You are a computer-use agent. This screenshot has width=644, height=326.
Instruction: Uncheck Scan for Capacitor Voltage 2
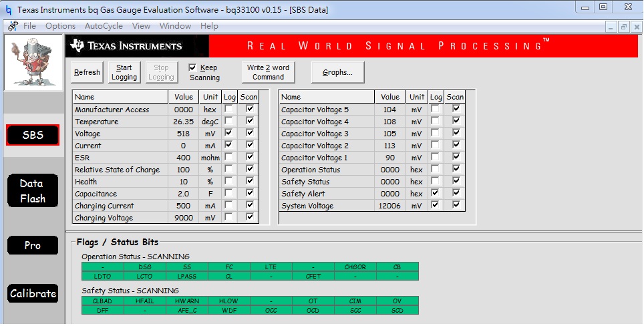pos(456,144)
